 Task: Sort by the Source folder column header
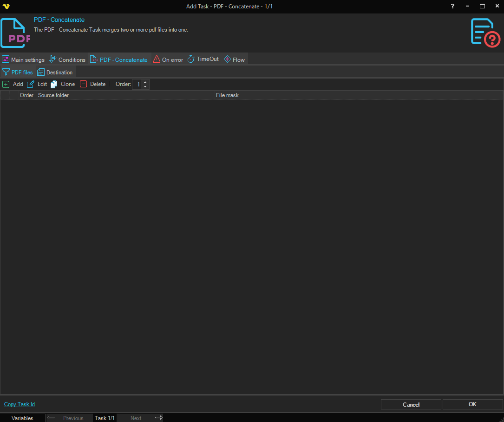(126, 95)
